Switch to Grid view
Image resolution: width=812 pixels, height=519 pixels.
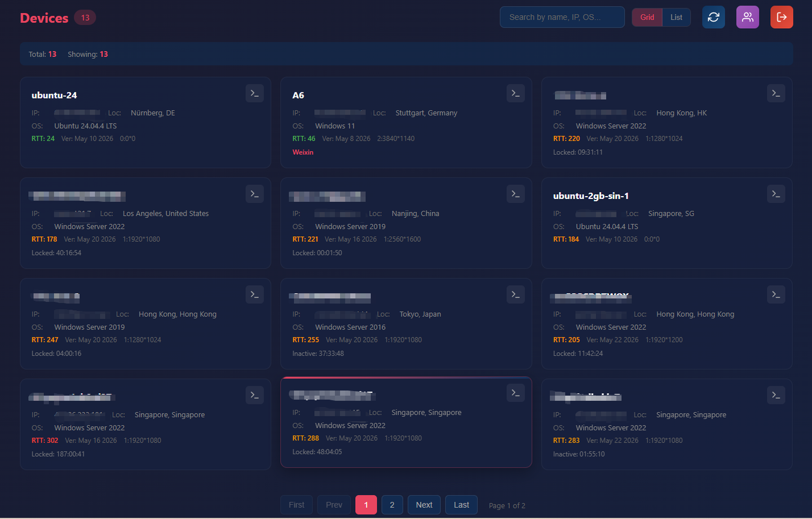click(647, 17)
